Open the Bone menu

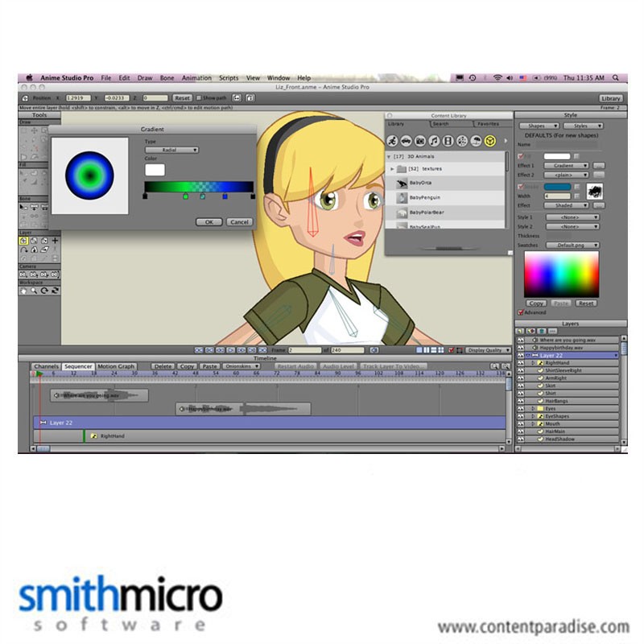point(167,78)
